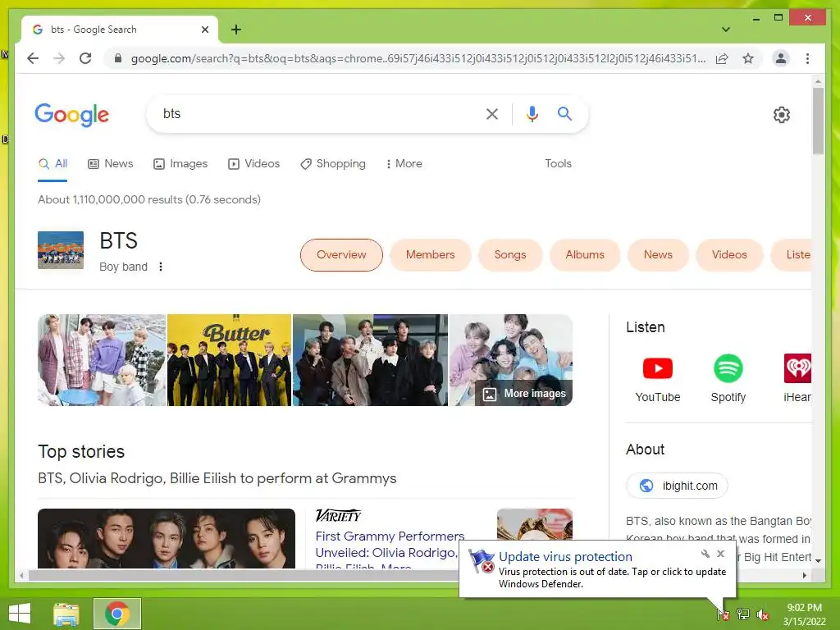
Task: Switch to the Shopping search tab
Action: click(x=333, y=164)
